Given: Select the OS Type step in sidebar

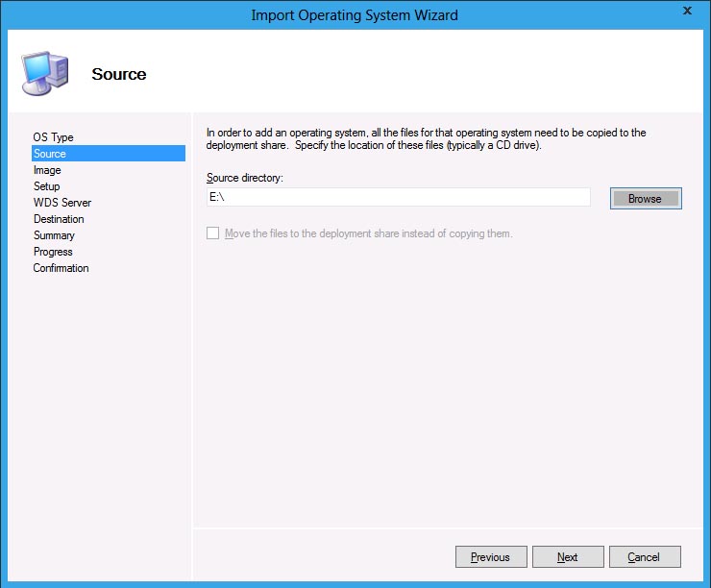Looking at the screenshot, I should pyautogui.click(x=53, y=137).
